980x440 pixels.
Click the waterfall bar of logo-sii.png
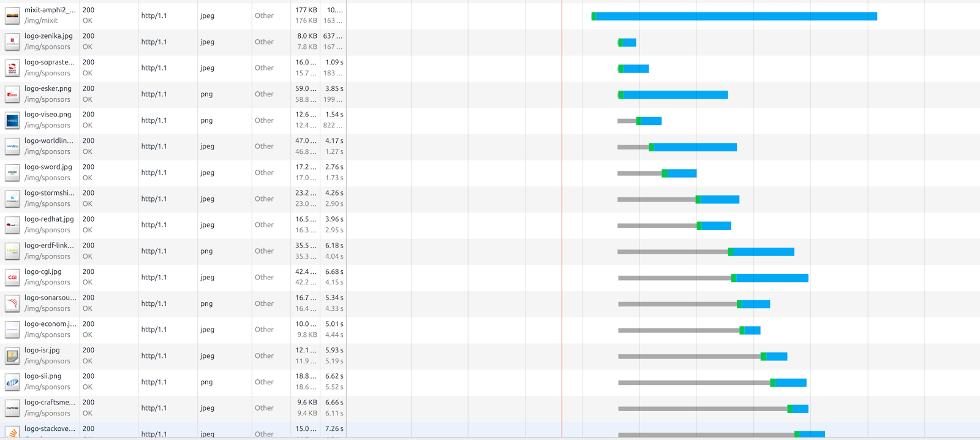tap(712, 382)
